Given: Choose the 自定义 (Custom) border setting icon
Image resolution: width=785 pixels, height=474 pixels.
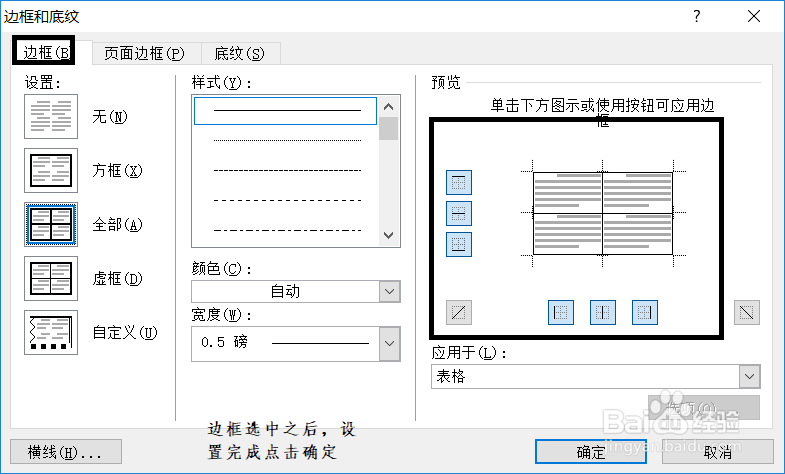Looking at the screenshot, I should pos(50,333).
